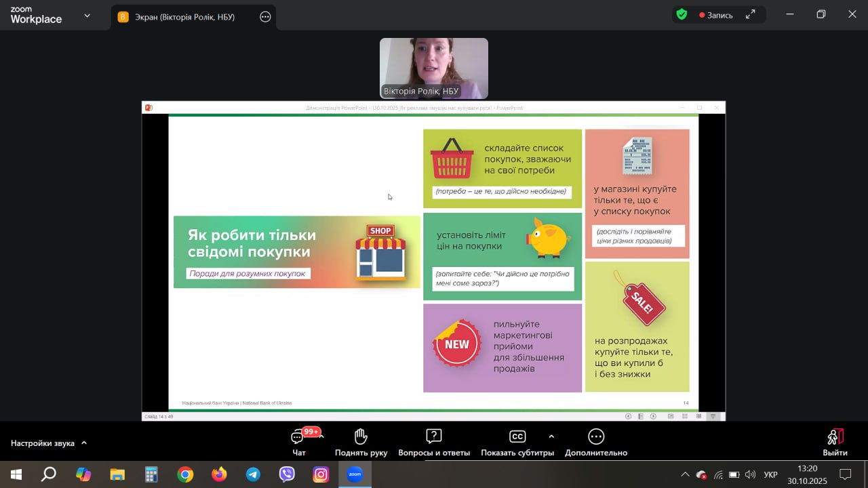Image resolution: width=868 pixels, height=488 pixels.
Task: Click the Leave meeting button
Action: (835, 442)
